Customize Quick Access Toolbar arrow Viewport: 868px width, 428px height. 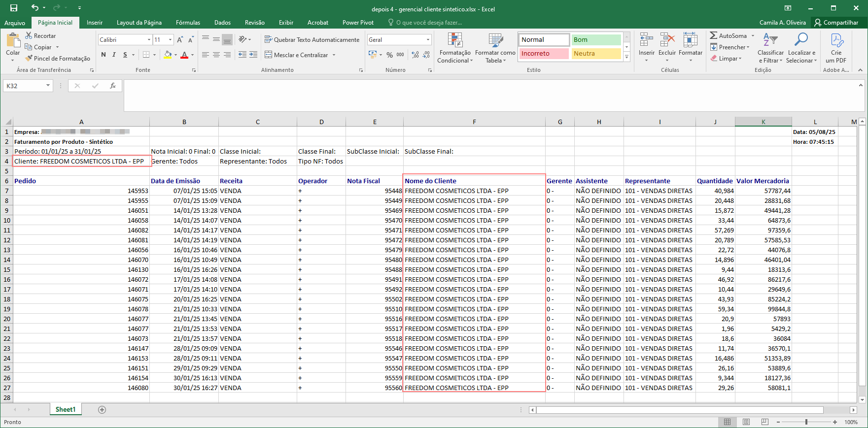click(79, 8)
